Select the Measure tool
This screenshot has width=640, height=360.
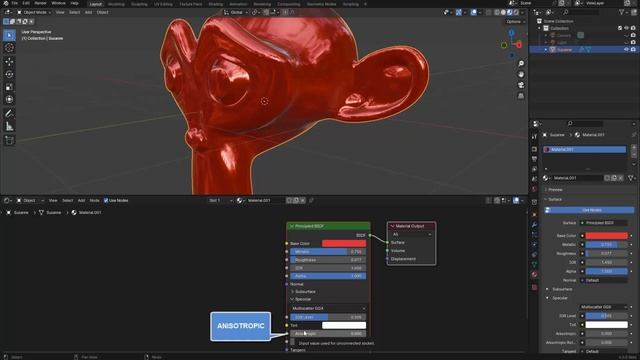click(9, 127)
